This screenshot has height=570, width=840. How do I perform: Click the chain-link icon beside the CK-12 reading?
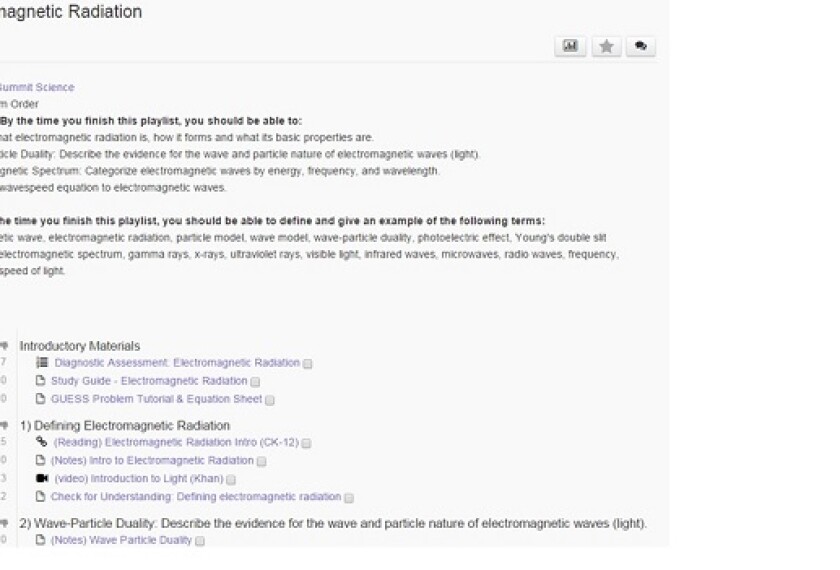[x=41, y=442]
